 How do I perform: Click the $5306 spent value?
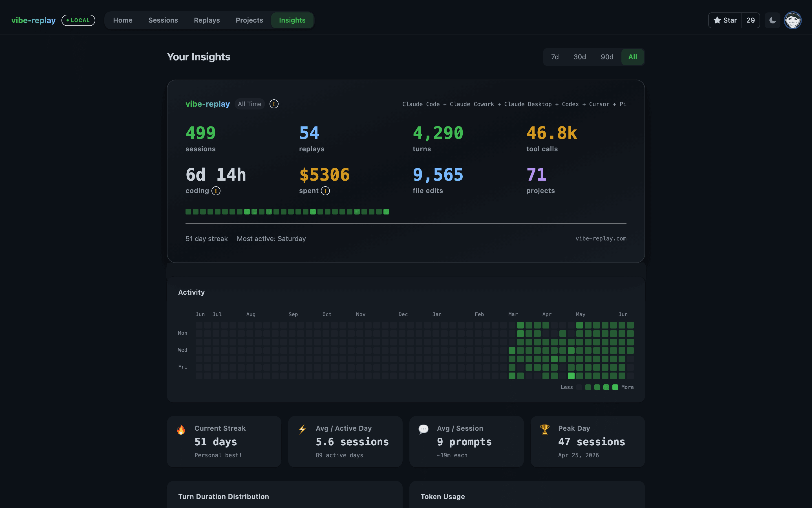pyautogui.click(x=325, y=175)
